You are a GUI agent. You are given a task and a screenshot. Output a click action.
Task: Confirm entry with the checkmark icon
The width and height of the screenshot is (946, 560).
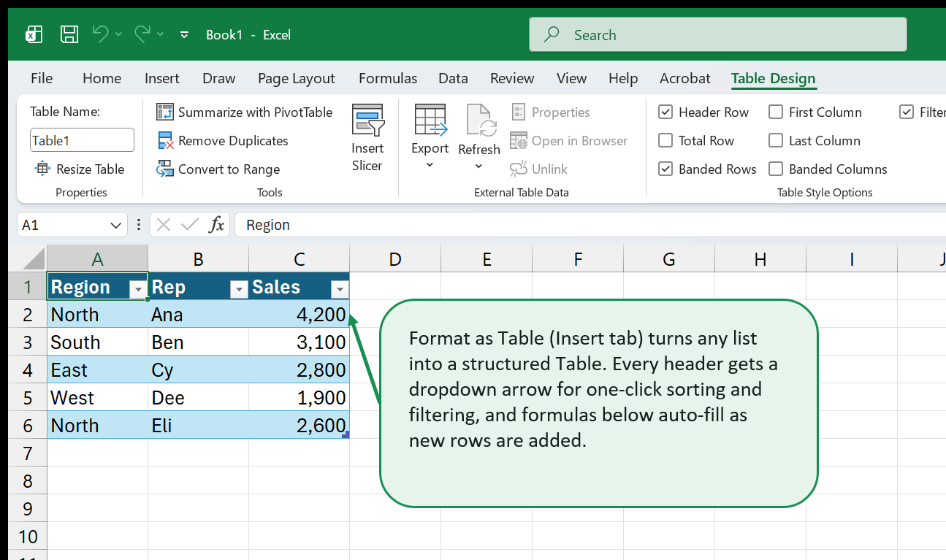click(x=190, y=225)
